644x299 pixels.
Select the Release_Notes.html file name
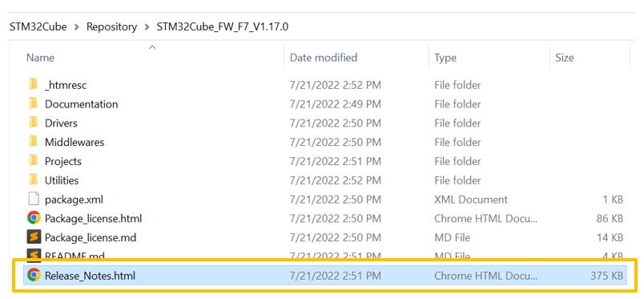pyautogui.click(x=90, y=276)
